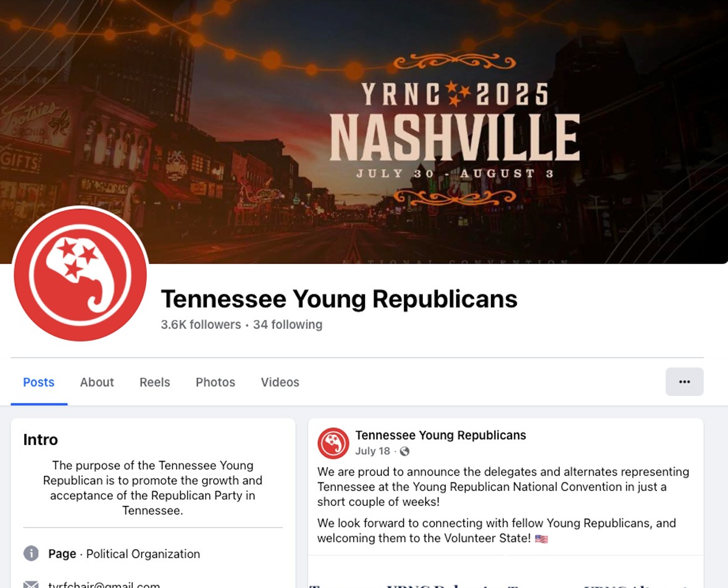Open the Tennessee Young Republicans profile picture
Viewport: 728px width, 588px height.
pyautogui.click(x=80, y=274)
